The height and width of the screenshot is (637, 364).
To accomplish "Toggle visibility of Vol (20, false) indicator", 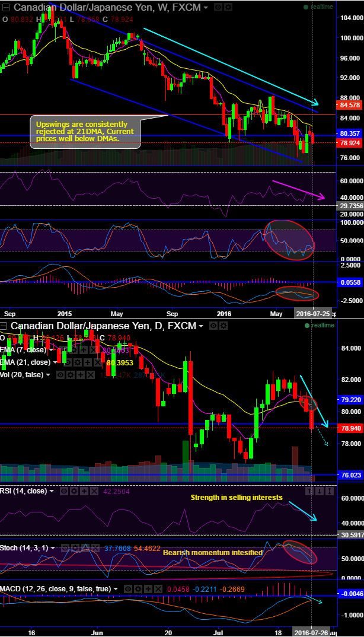I will tap(60, 374).
